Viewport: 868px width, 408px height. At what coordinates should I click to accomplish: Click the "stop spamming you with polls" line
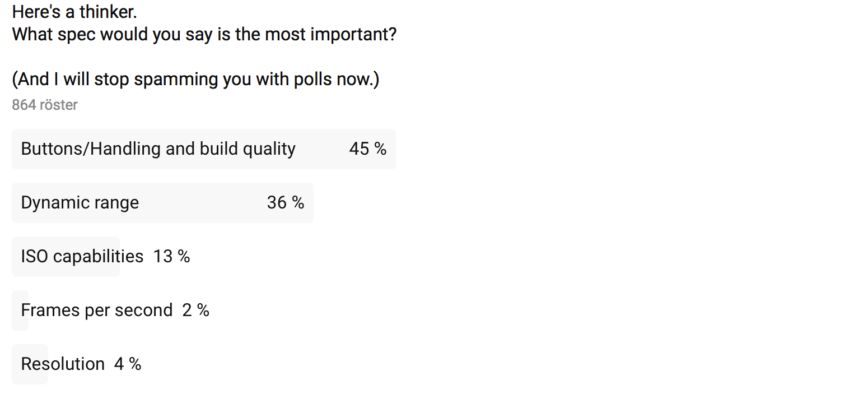tap(195, 79)
